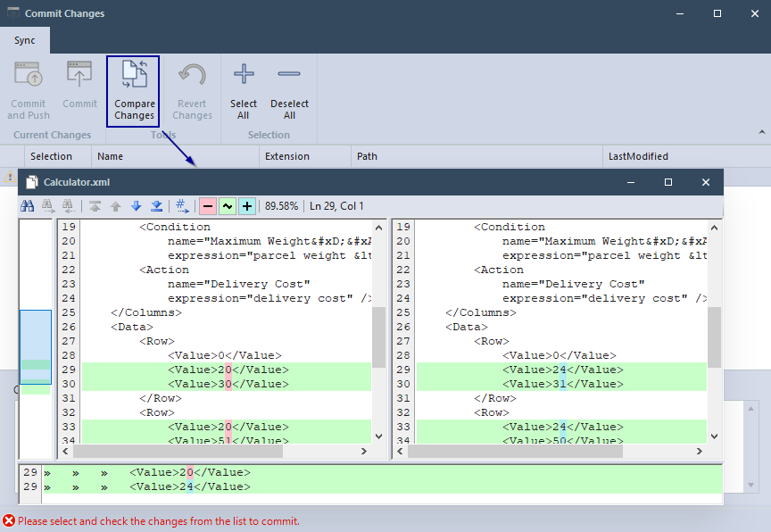Click the right pane vertical scrollbar thumb
The image size is (771, 532).
(714, 337)
